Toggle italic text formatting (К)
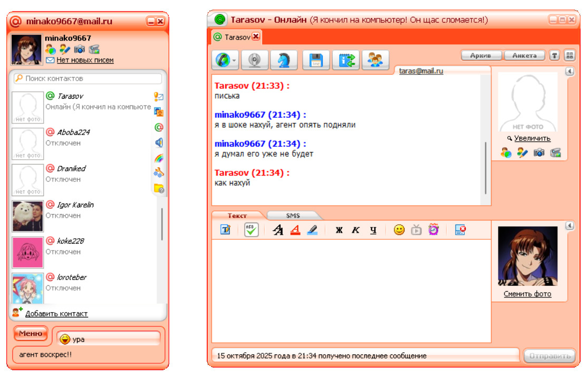Screen dimensions: 588x376 click(356, 230)
